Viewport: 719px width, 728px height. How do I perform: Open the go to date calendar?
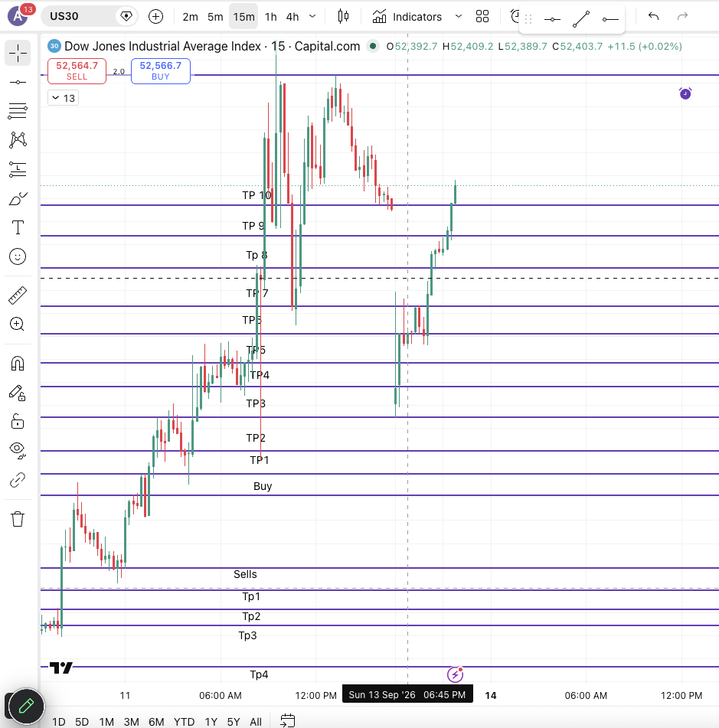pyautogui.click(x=287, y=720)
